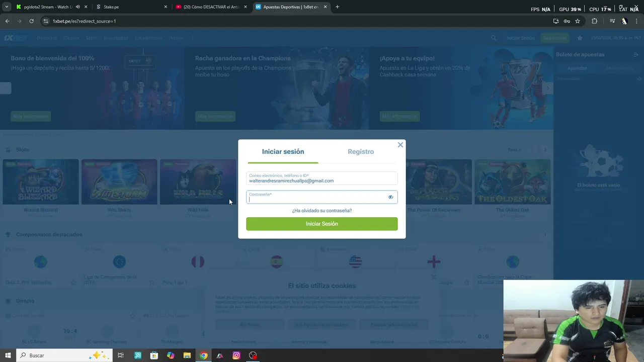The image size is (644, 362).
Task: Go back to previous page
Action: click(7, 21)
